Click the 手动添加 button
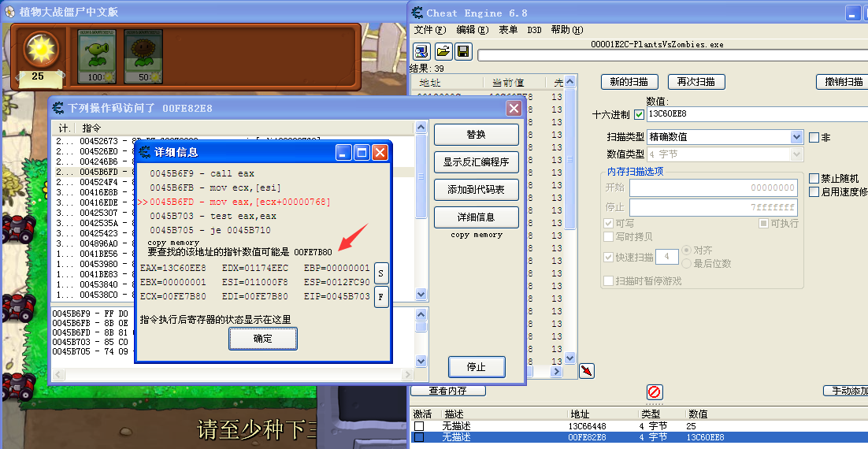This screenshot has height=449, width=868. [x=845, y=391]
